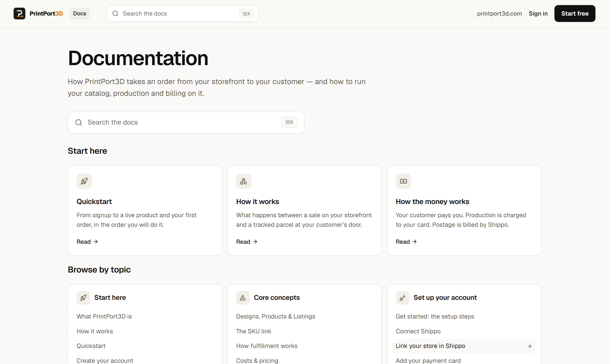Open the How it works card title
The height and width of the screenshot is (364, 609).
[257, 202]
